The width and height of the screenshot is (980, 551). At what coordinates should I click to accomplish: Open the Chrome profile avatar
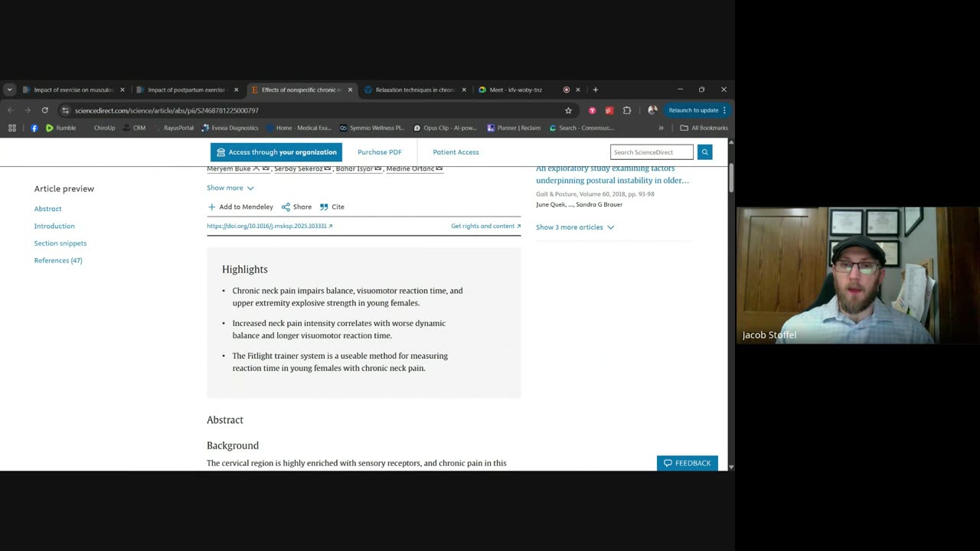(x=652, y=110)
